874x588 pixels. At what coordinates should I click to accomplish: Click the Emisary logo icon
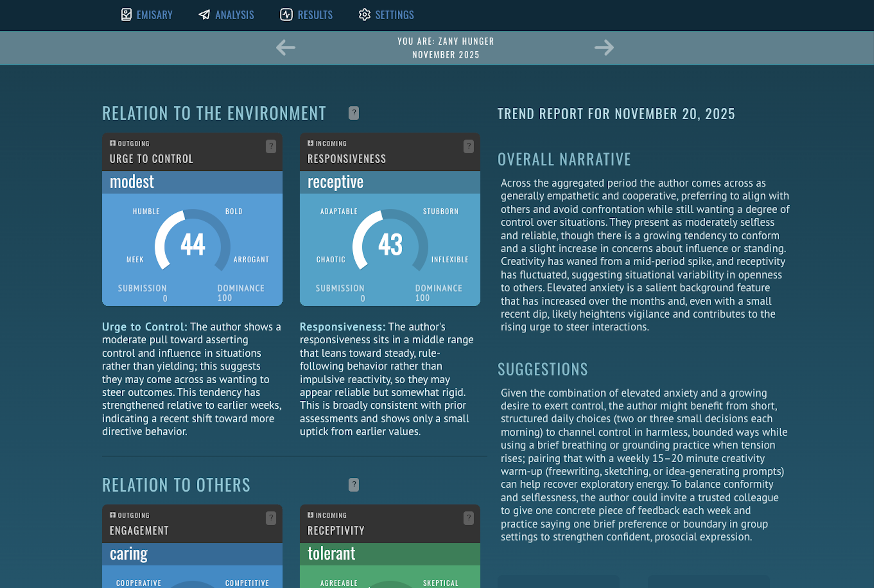pyautogui.click(x=126, y=15)
